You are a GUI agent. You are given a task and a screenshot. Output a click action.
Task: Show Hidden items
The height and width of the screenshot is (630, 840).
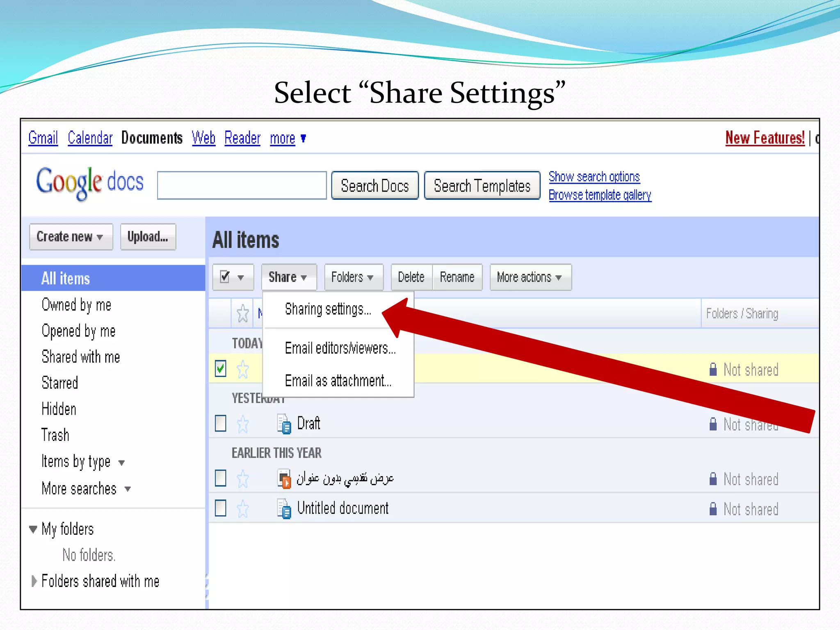[x=59, y=409]
